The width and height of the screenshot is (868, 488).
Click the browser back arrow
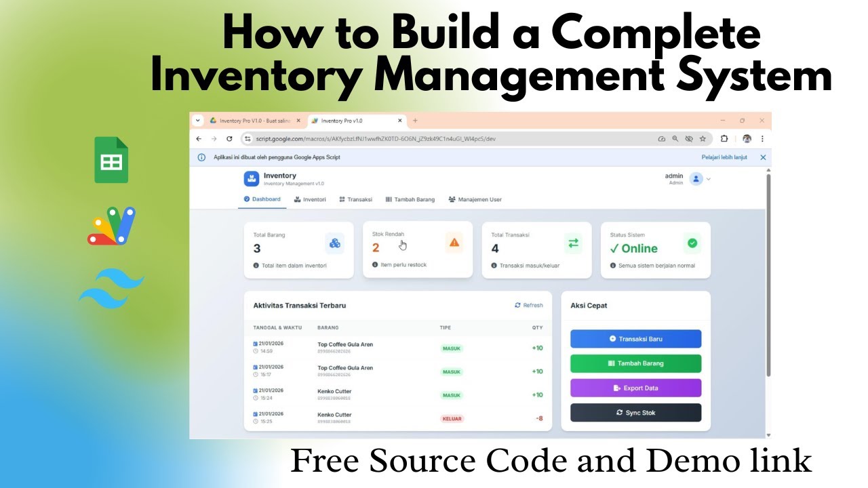tap(199, 138)
